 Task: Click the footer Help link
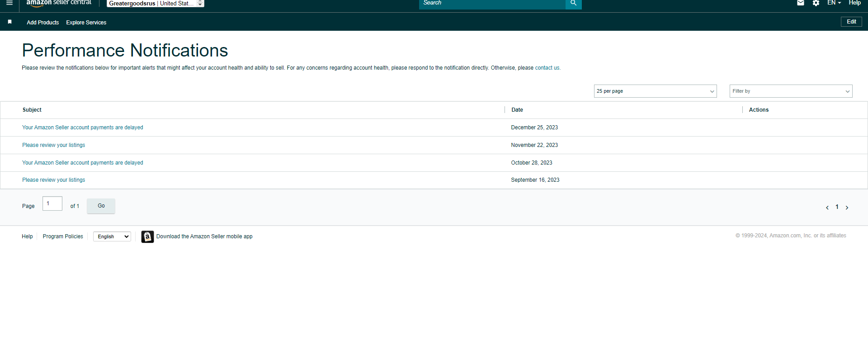coord(27,236)
